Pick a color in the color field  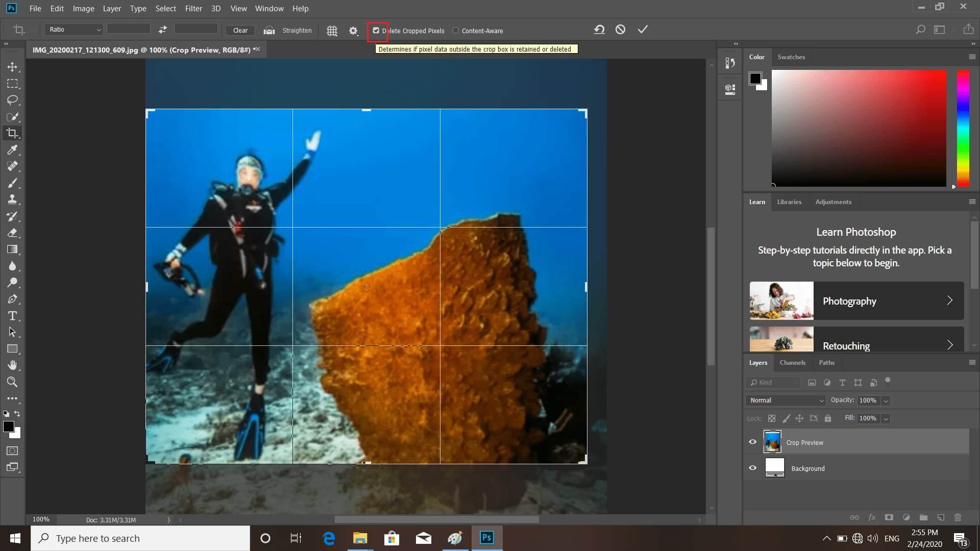coord(859,128)
